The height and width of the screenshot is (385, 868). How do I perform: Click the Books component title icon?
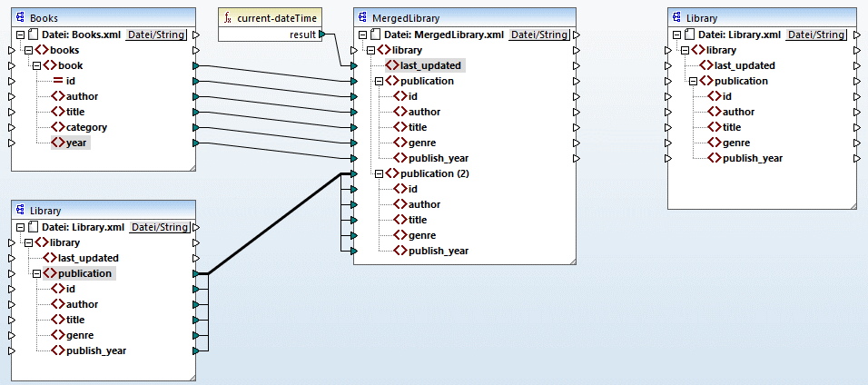point(21,18)
